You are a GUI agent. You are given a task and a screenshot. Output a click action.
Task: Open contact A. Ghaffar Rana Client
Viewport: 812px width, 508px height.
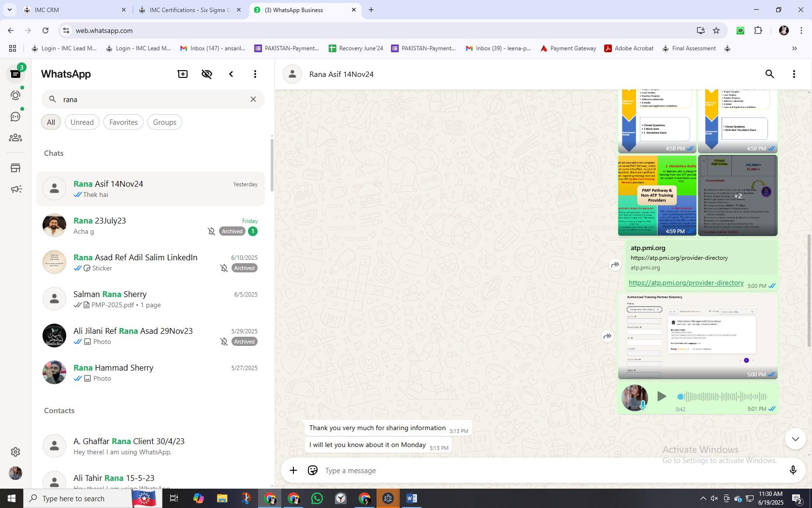150,446
